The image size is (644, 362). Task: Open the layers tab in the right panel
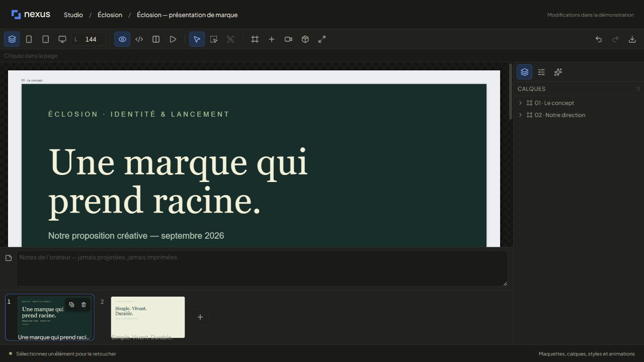click(x=524, y=72)
